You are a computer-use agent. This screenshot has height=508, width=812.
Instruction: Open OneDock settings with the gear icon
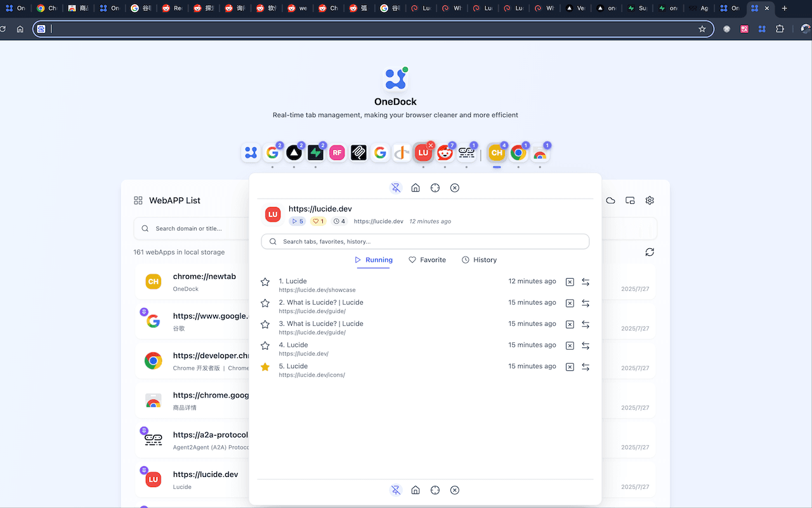(x=649, y=200)
